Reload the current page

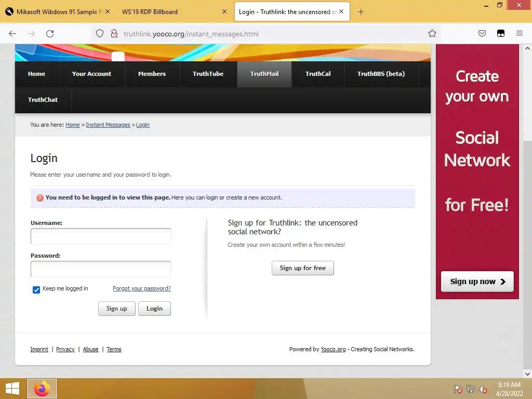pos(50,34)
